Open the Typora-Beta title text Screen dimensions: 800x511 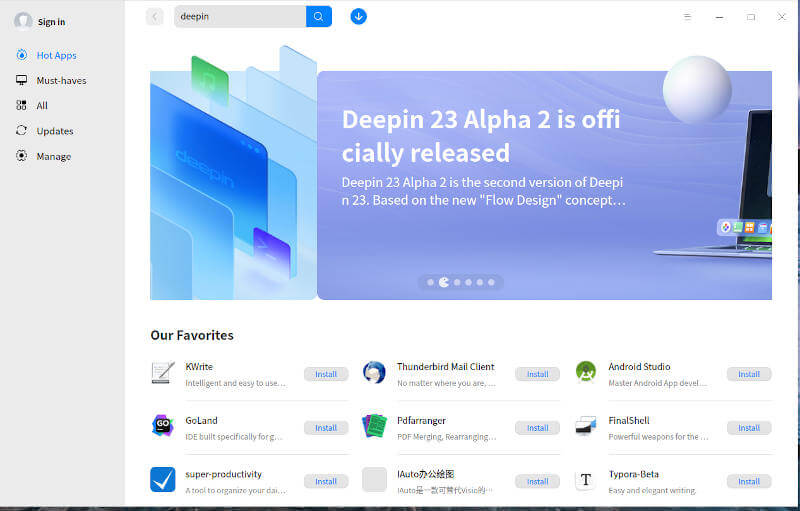point(634,474)
